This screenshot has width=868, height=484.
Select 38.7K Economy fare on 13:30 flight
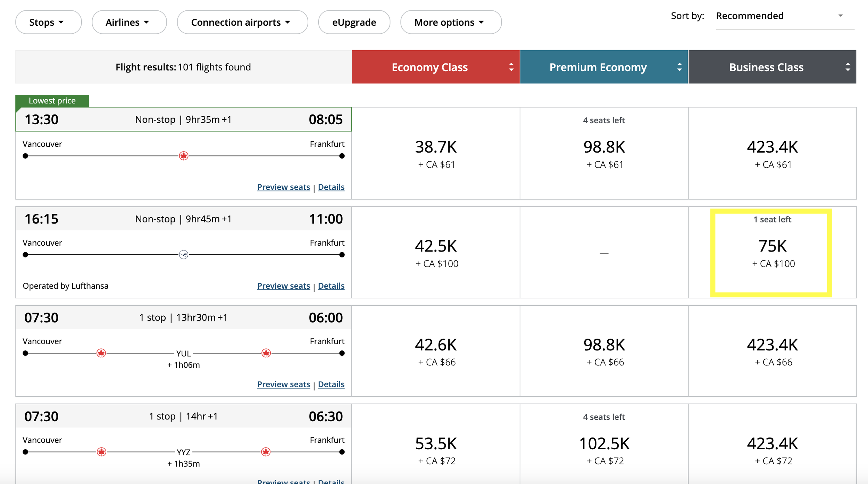(x=436, y=153)
